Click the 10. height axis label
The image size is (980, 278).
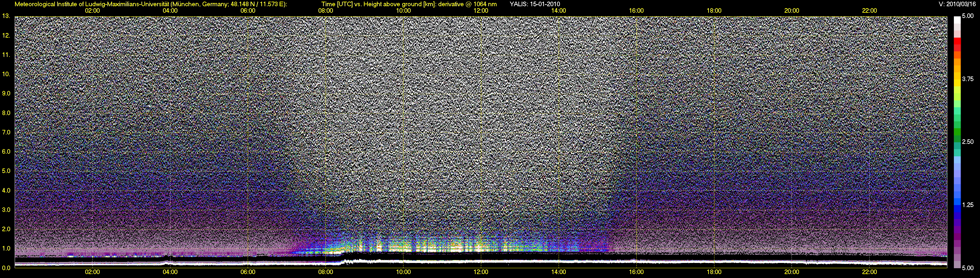click(6, 74)
